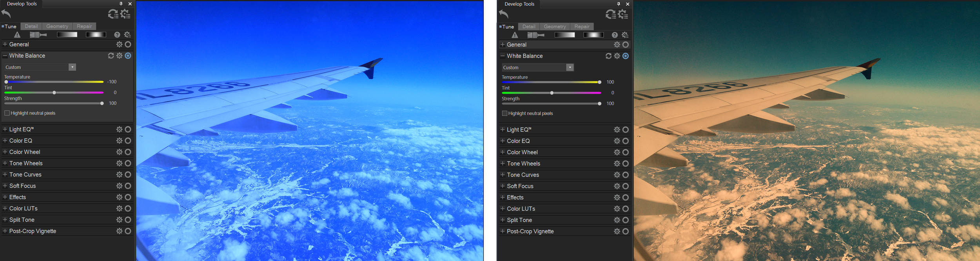Open the Light EQ gear in the blue-photo panel
This screenshot has width=980, height=261.
click(120, 129)
